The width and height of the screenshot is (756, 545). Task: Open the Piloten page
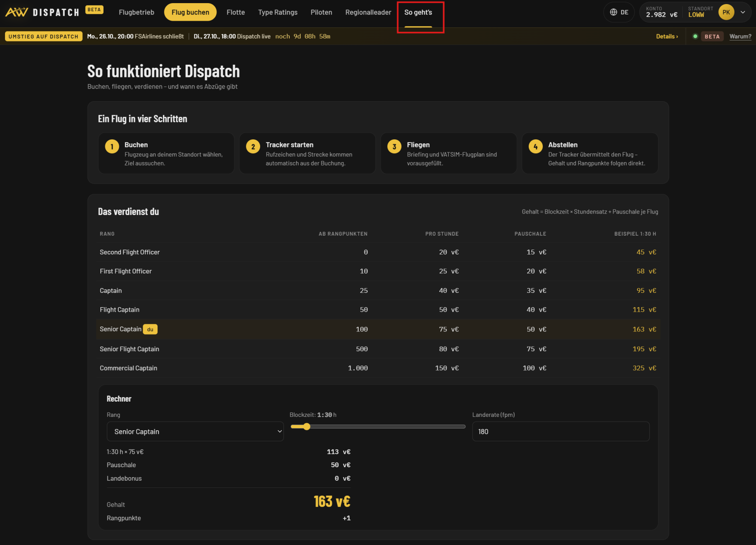pyautogui.click(x=321, y=12)
